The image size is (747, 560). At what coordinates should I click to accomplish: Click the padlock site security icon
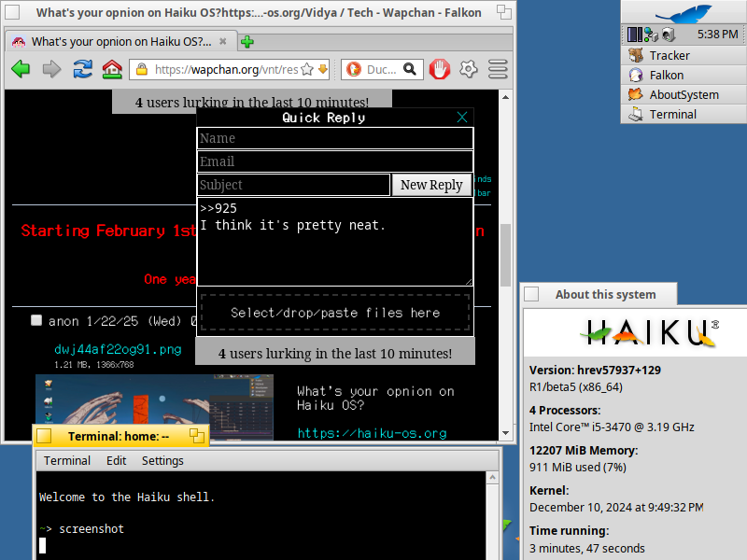[142, 69]
